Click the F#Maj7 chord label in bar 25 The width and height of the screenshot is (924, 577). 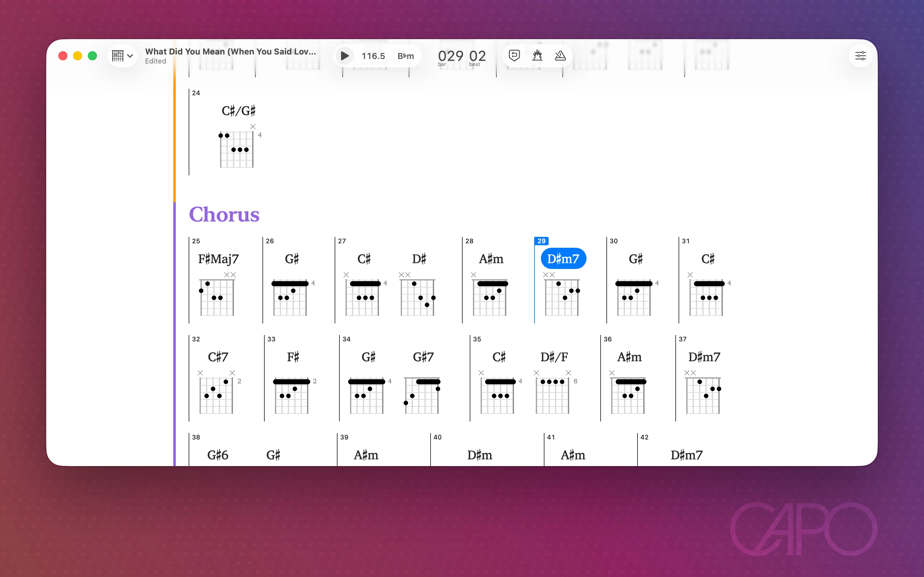tap(218, 259)
